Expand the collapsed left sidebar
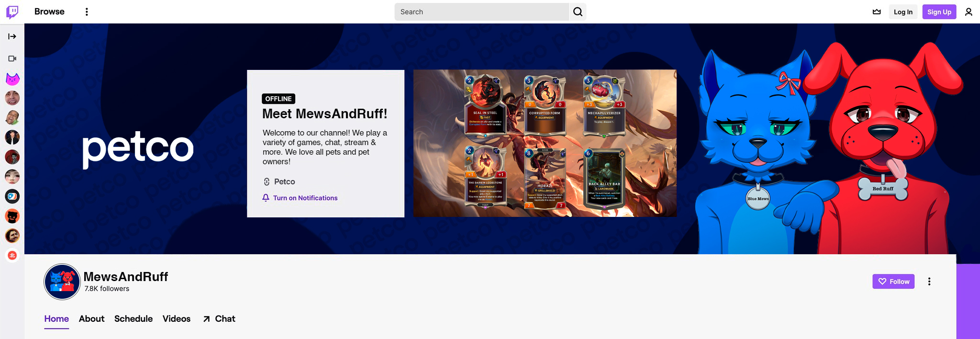980x339 pixels. coord(12,36)
